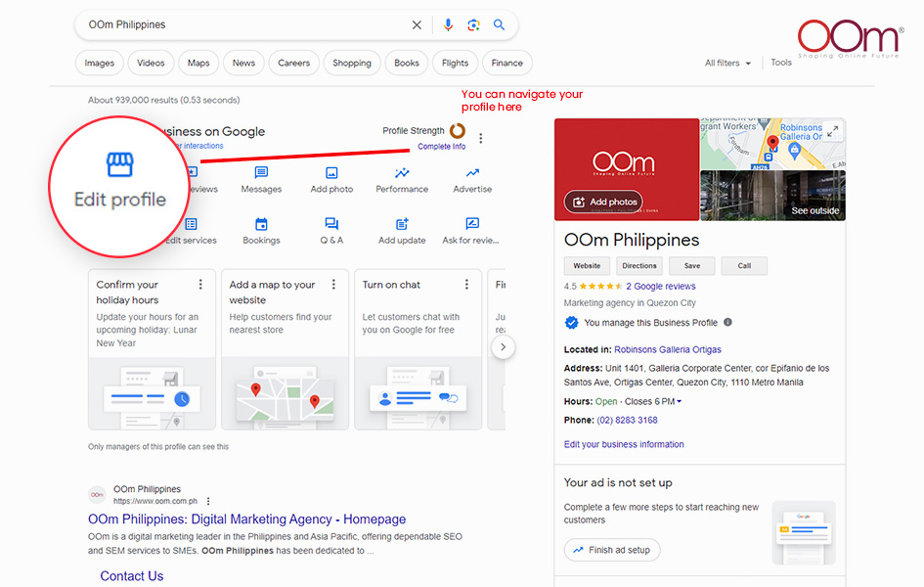This screenshot has width=924, height=587.
Task: Expand the All filters dropdown
Action: 728,63
